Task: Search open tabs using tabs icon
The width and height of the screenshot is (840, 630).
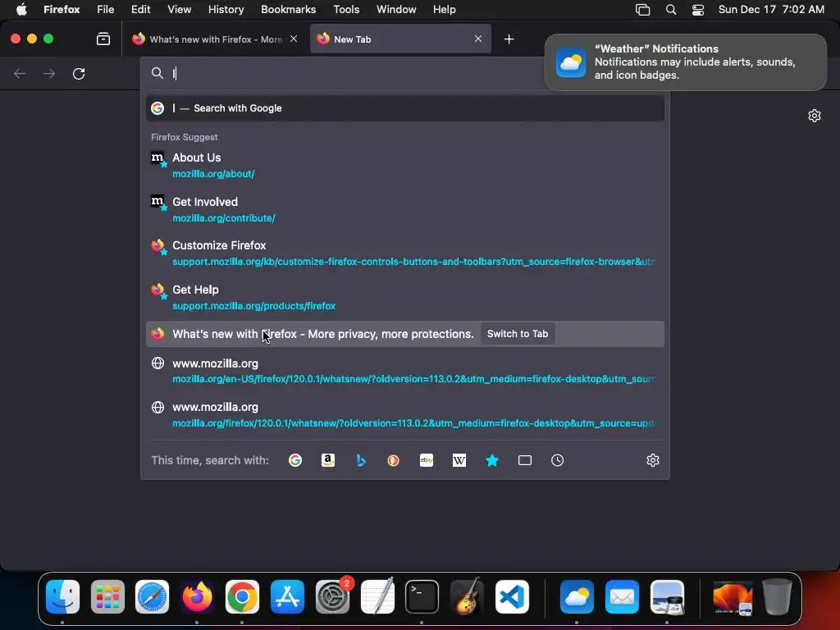Action: click(x=525, y=460)
